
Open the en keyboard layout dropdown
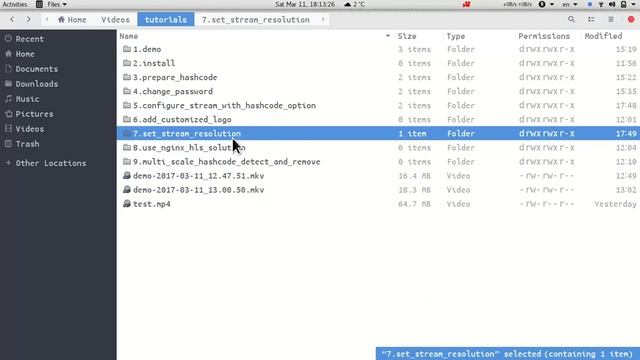pos(570,4)
